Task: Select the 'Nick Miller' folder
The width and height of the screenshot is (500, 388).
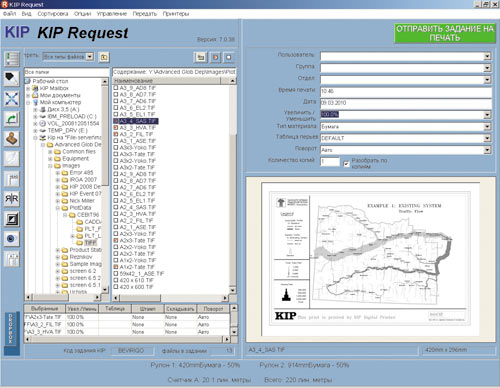Action: pyautogui.click(x=82, y=201)
